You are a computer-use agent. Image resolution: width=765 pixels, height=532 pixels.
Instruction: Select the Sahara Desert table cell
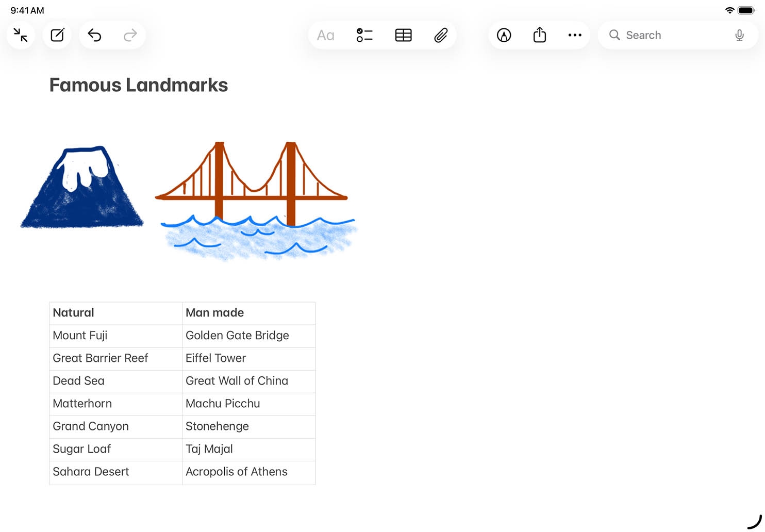coord(115,472)
